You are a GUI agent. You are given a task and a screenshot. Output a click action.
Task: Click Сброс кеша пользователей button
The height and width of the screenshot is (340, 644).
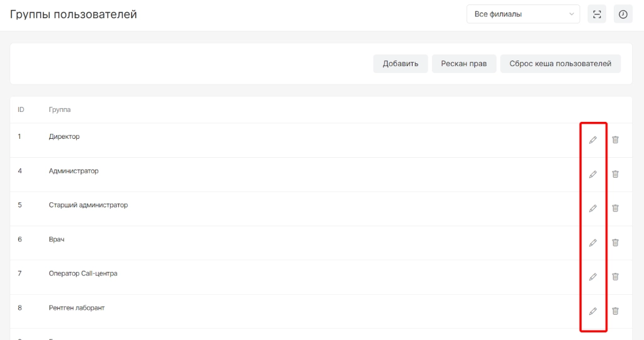tap(560, 63)
